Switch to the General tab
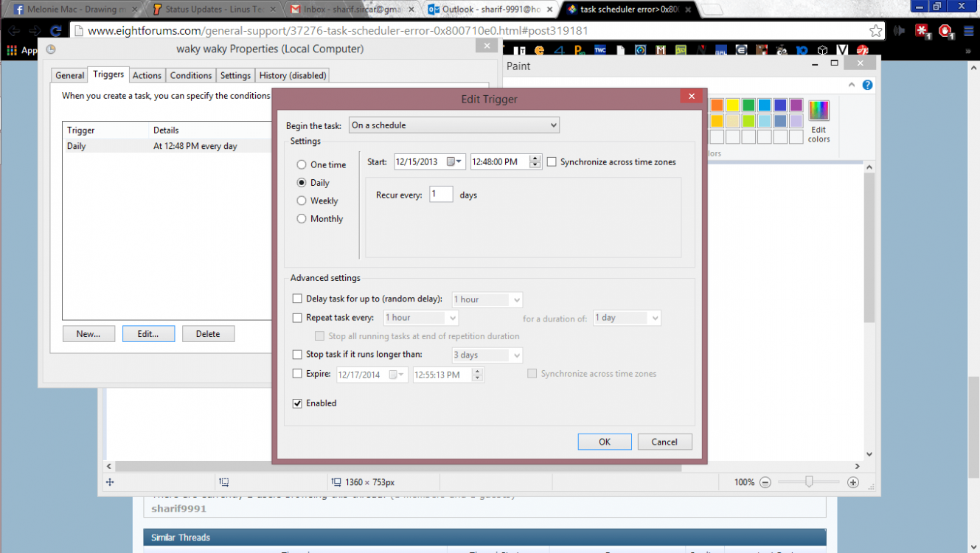 (x=70, y=75)
